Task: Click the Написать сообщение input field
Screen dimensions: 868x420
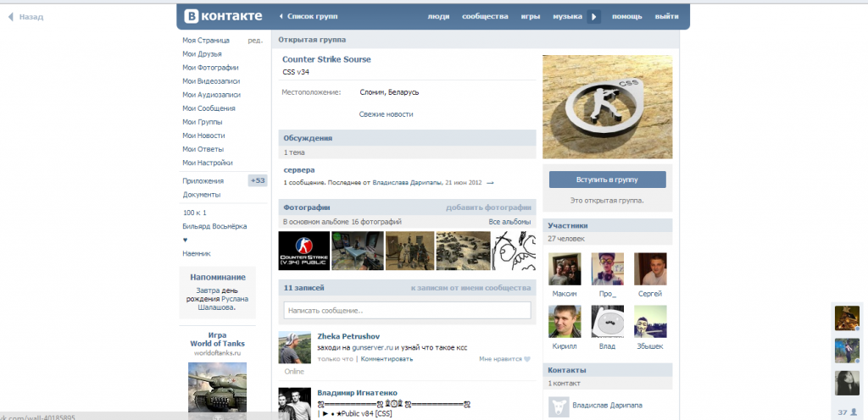Action: pyautogui.click(x=407, y=311)
